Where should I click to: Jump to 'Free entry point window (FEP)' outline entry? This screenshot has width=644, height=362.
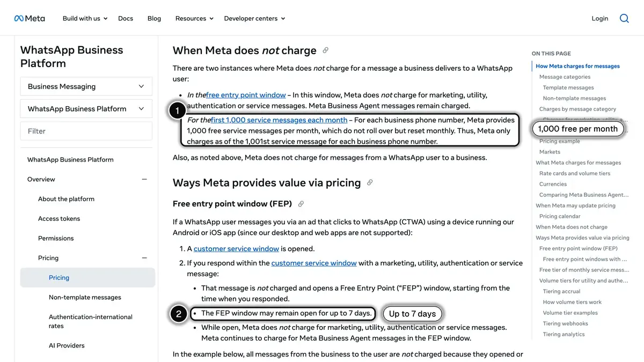578,248
